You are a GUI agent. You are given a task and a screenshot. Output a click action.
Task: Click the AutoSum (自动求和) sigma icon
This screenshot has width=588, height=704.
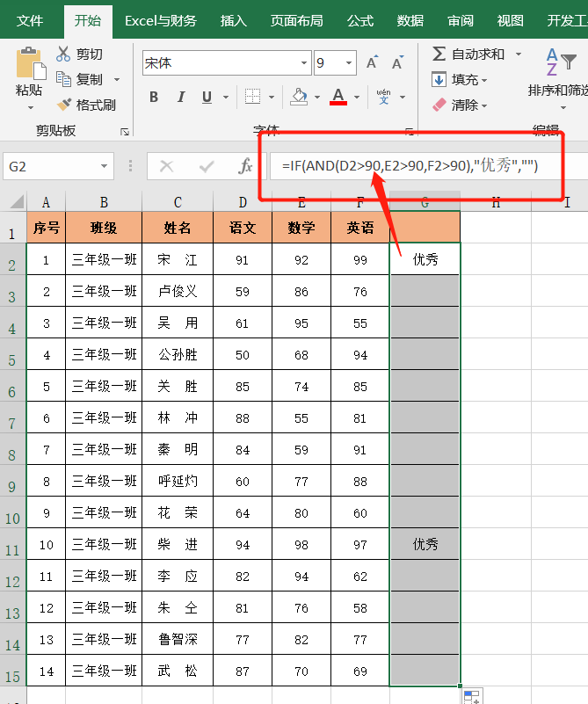(x=439, y=54)
